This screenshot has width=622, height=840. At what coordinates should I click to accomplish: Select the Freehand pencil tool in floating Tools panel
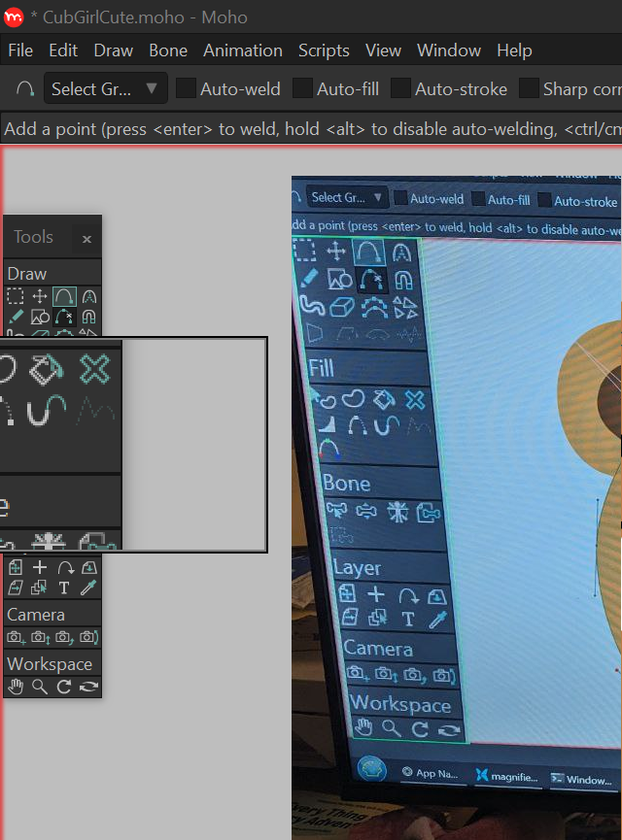pos(16,317)
